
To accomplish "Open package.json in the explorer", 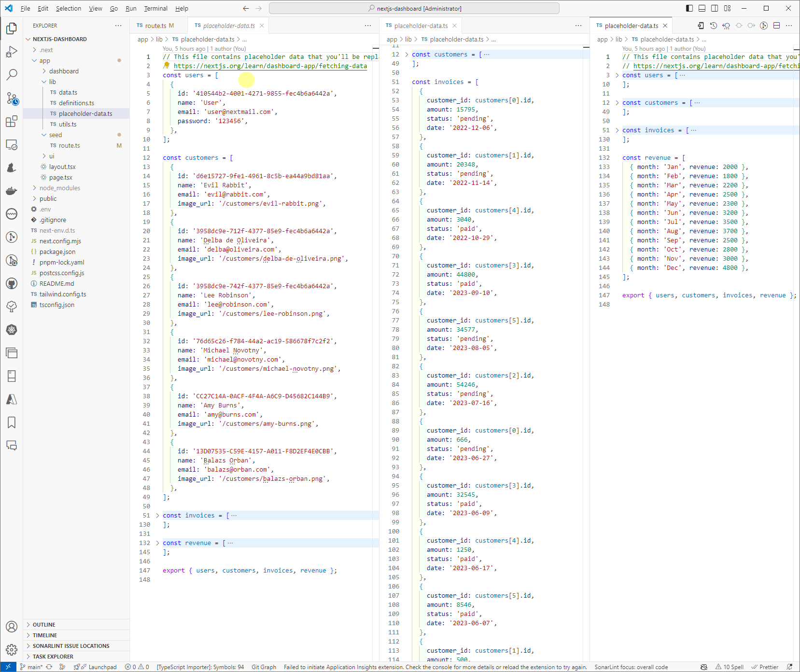I will click(57, 252).
